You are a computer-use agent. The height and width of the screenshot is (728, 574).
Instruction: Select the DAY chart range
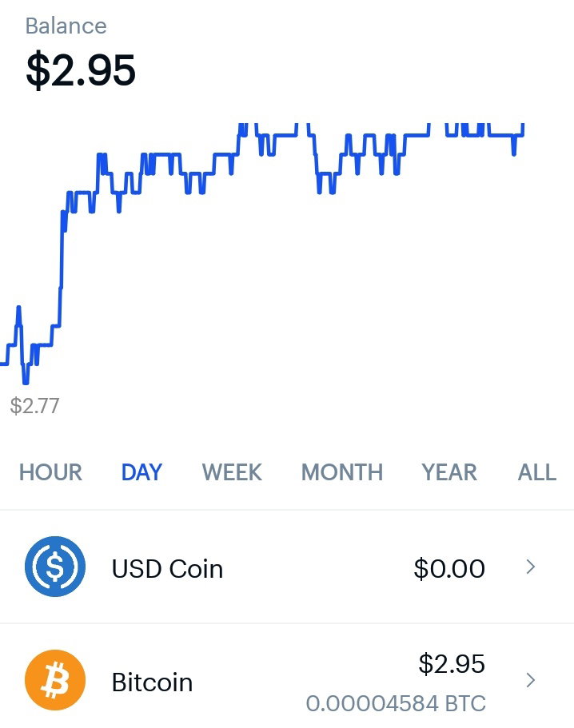142,472
